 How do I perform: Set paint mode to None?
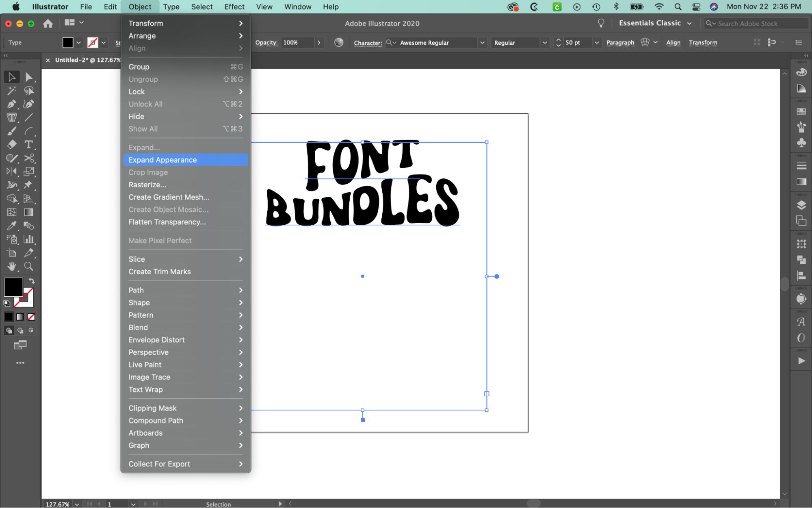31,317
